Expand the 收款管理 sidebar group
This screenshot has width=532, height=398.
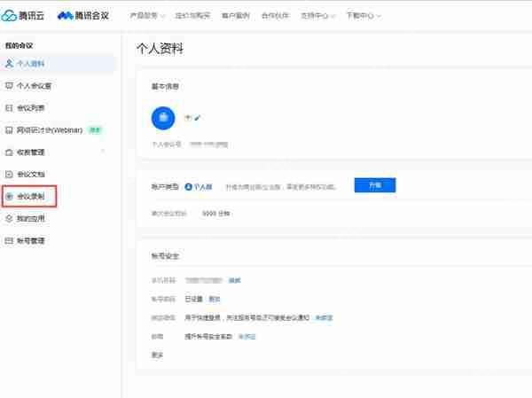(103, 152)
